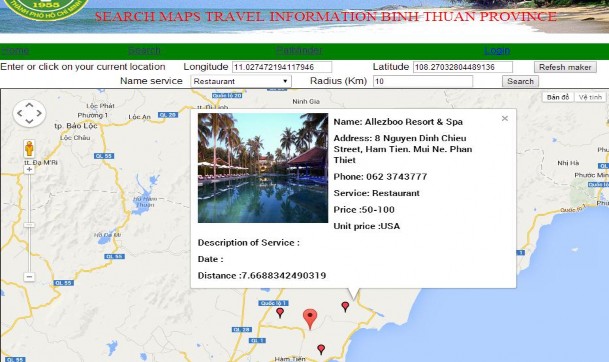Viewport: 609px width, 362px height.
Task: Click the Lộc An map label
Action: pyautogui.click(x=139, y=117)
